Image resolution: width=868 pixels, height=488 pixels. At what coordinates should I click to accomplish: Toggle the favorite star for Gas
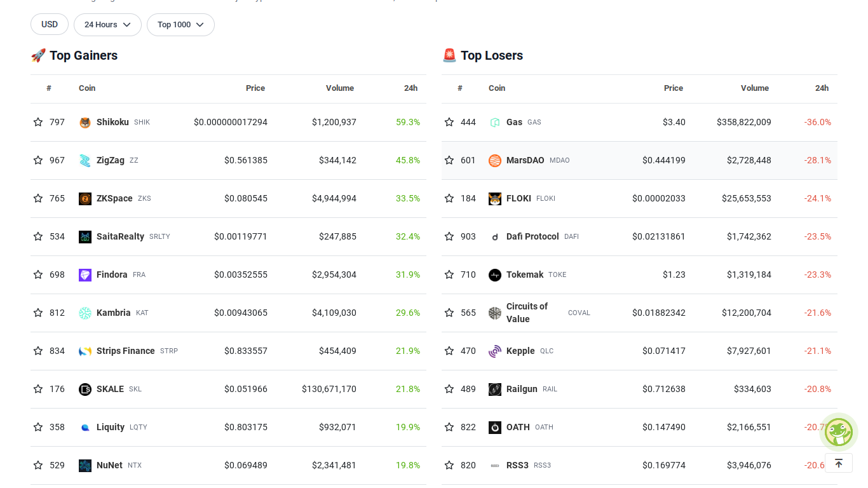click(449, 122)
